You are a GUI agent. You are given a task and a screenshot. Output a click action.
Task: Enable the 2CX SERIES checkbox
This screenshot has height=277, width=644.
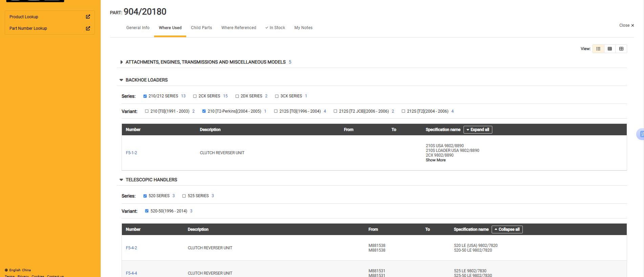(195, 96)
